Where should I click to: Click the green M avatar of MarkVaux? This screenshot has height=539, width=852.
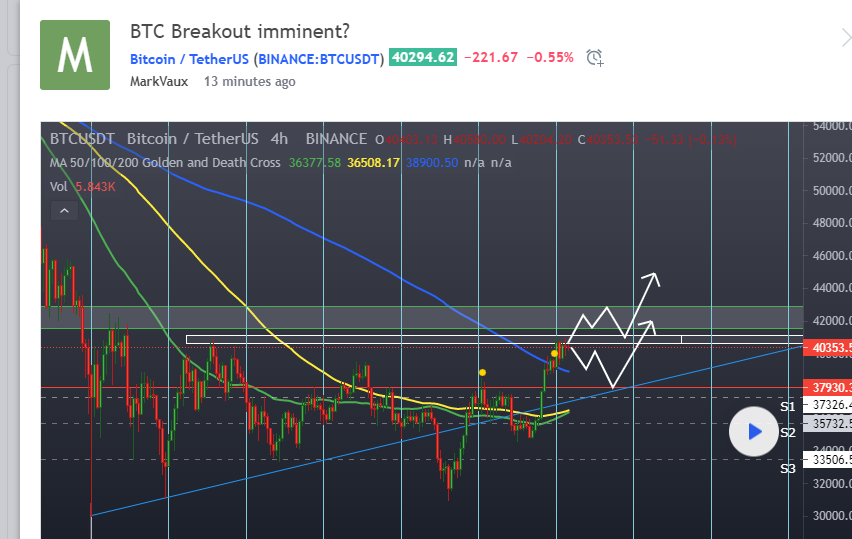(x=75, y=55)
